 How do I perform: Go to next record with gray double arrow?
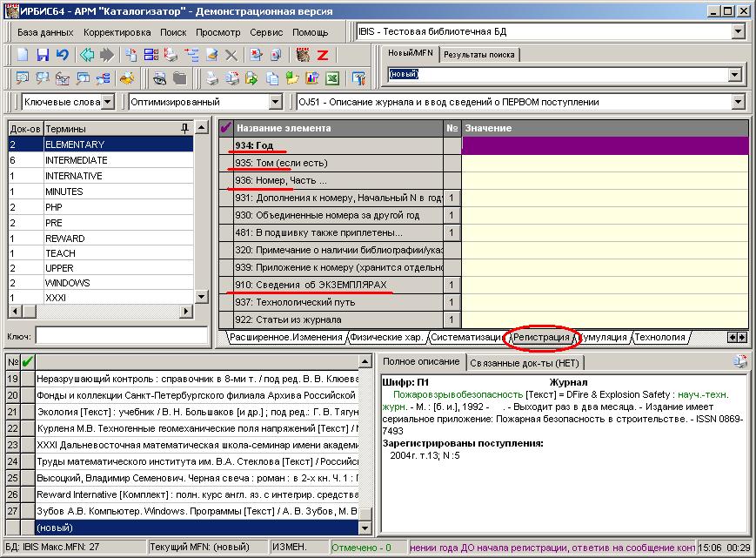pos(106,55)
